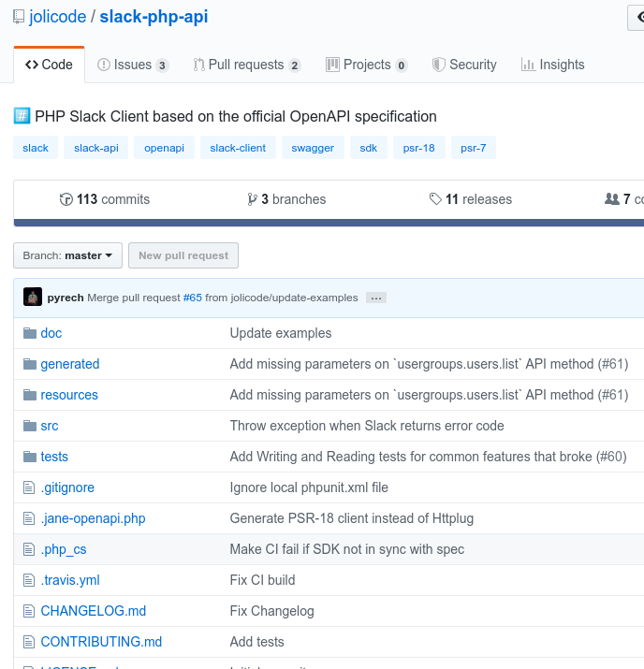This screenshot has height=669, width=644.
Task: Open pull request #65 link
Action: 193,298
